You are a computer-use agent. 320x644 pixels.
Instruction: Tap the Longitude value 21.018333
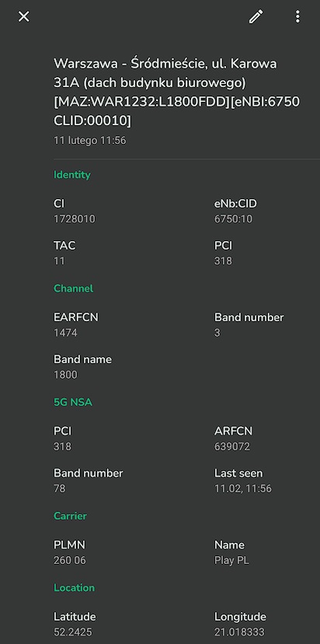click(x=239, y=632)
